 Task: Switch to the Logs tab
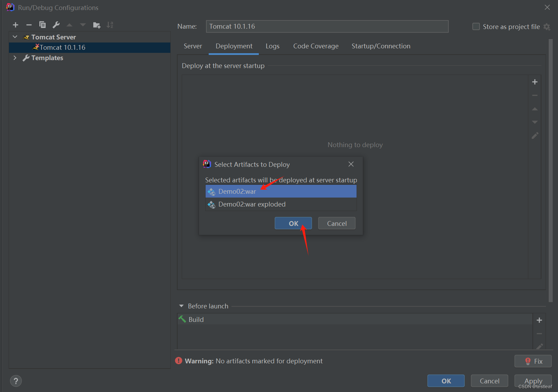(273, 46)
